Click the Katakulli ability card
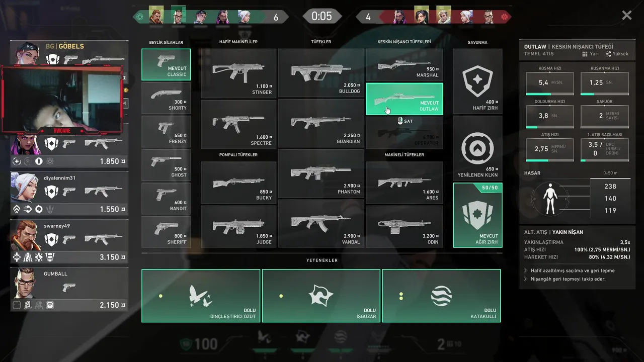This screenshot has height=362, width=644. 441,296
